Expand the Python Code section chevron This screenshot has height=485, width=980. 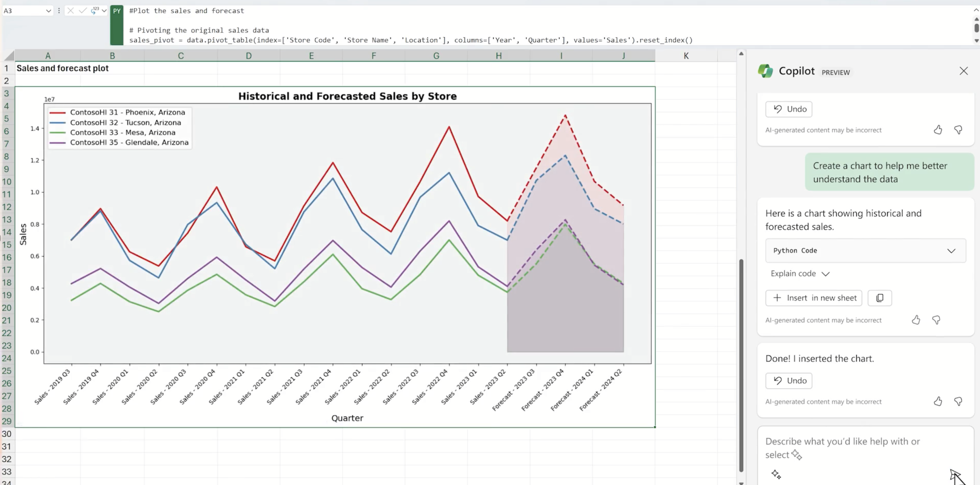951,251
